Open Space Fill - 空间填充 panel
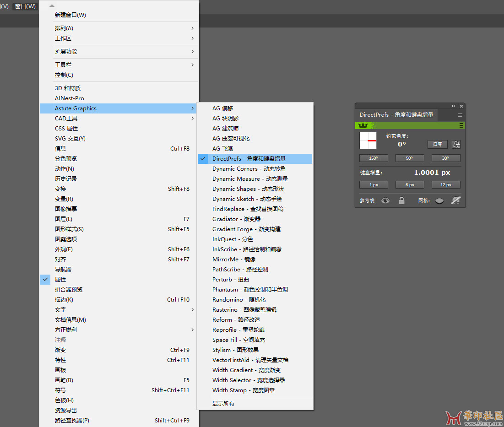Viewport: 504px width, 427px height. click(x=255, y=340)
